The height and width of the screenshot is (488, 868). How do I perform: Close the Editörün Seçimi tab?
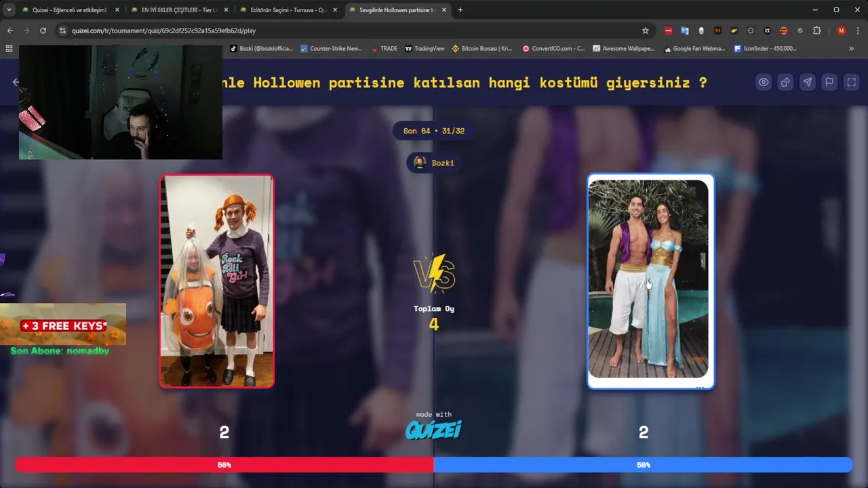[335, 10]
